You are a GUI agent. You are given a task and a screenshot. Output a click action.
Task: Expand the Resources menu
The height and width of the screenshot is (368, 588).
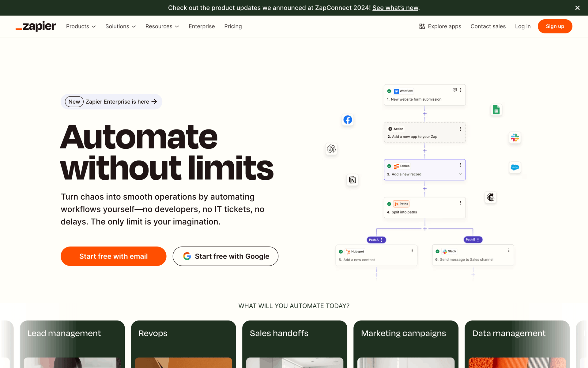coord(162,26)
